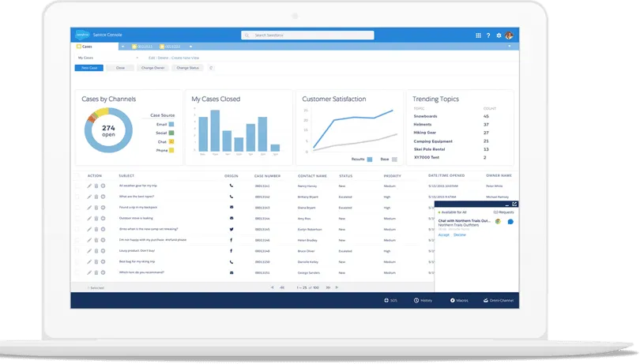Change the 'Available for All' presence status
The width and height of the screenshot is (640, 364).
point(452,212)
